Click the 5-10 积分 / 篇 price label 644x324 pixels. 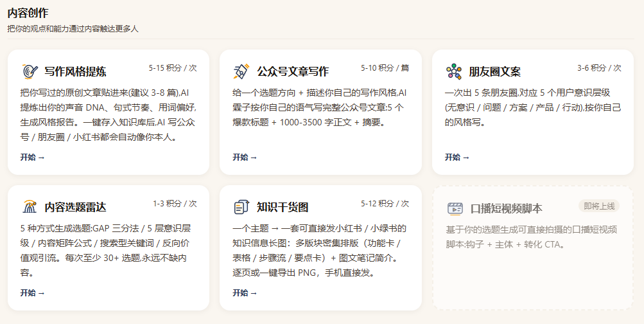coord(385,68)
